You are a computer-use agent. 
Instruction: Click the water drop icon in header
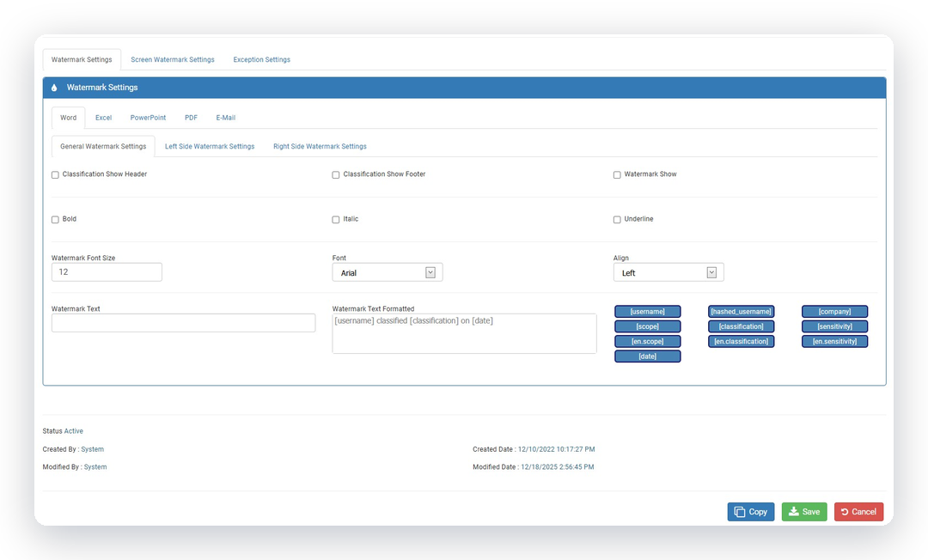coord(54,88)
